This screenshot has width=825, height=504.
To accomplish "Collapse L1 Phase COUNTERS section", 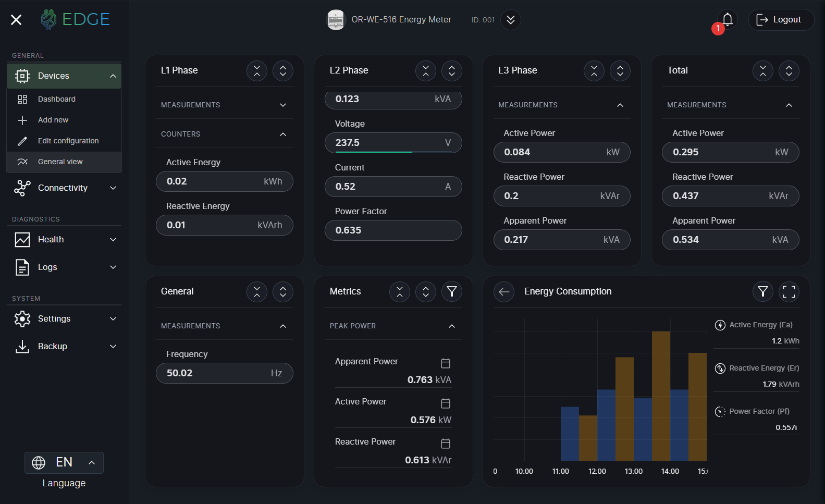I will tap(225, 134).
